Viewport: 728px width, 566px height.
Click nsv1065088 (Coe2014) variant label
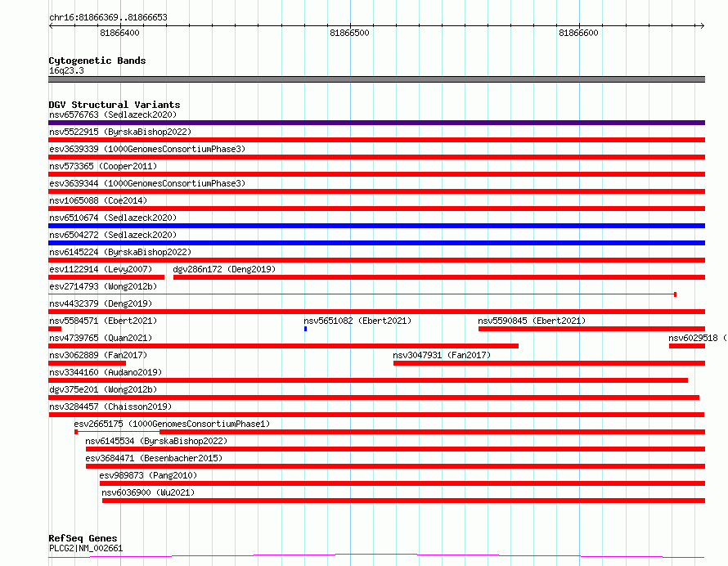[x=98, y=200]
